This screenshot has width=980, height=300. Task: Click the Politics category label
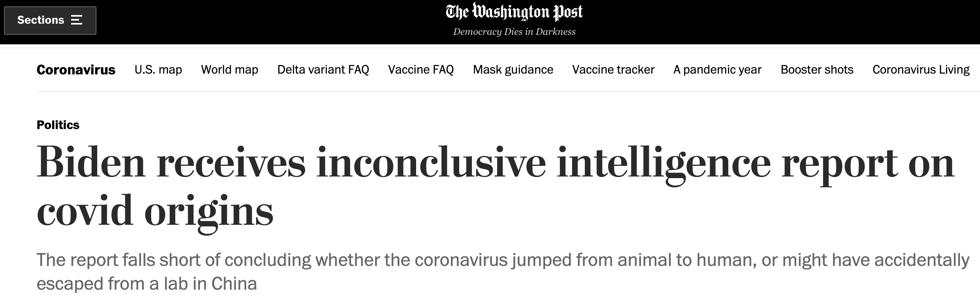coord(58,125)
